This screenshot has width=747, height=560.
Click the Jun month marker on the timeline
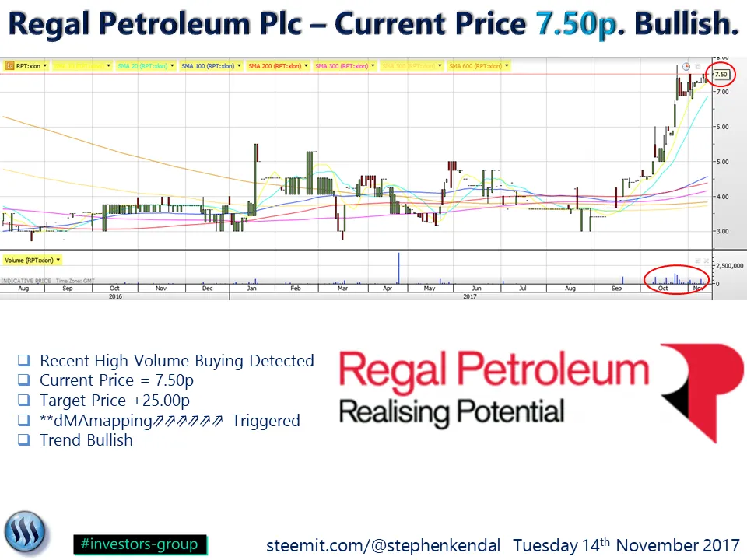(476, 288)
